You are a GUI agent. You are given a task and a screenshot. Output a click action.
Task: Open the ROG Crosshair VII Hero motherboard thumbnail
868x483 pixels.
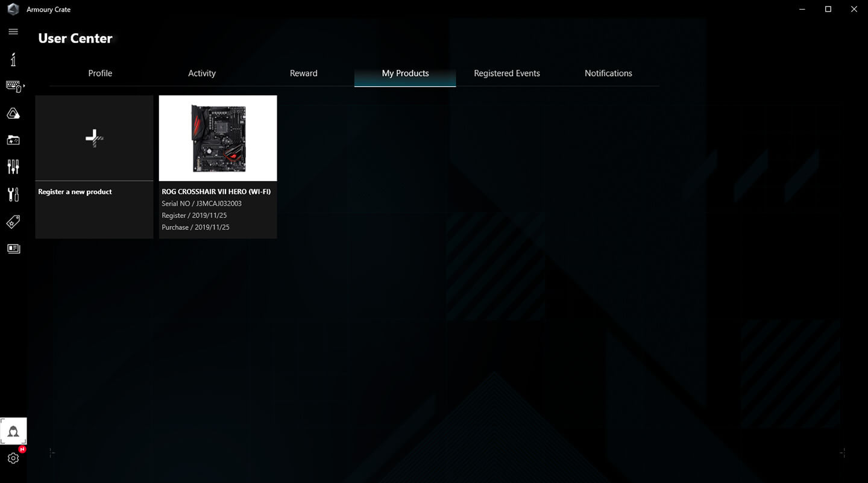[x=218, y=138]
